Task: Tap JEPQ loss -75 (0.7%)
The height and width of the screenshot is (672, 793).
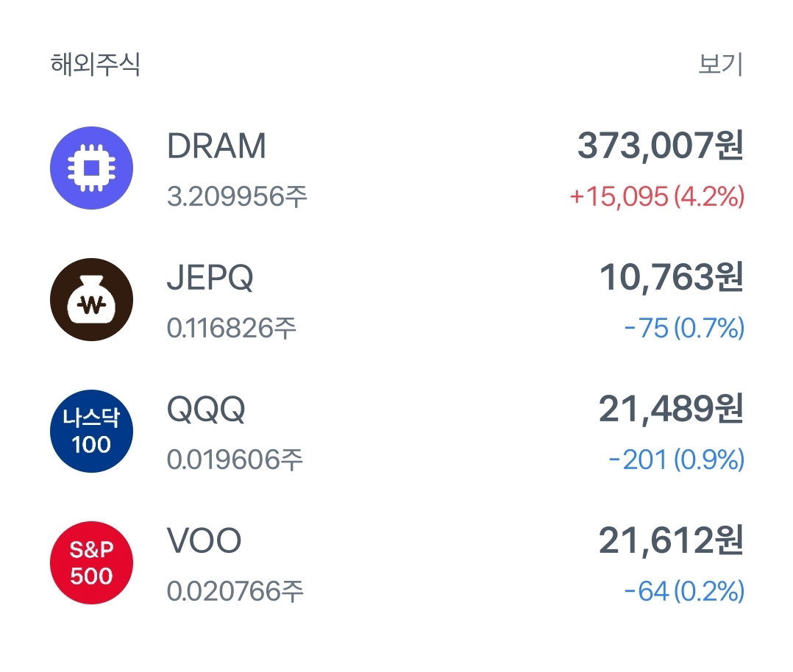Action: coord(684,328)
